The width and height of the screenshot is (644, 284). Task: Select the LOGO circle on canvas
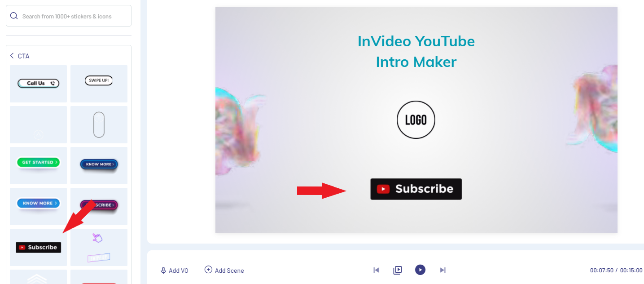pyautogui.click(x=416, y=120)
